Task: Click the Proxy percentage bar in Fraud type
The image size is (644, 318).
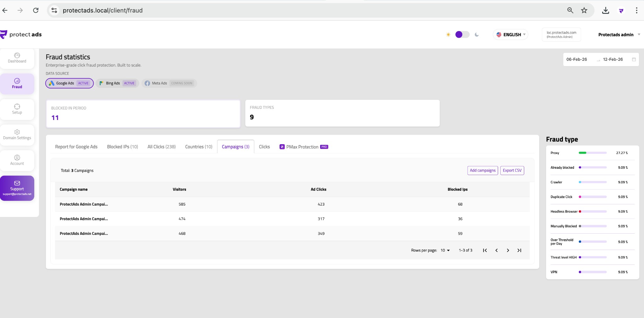Action: [x=593, y=153]
